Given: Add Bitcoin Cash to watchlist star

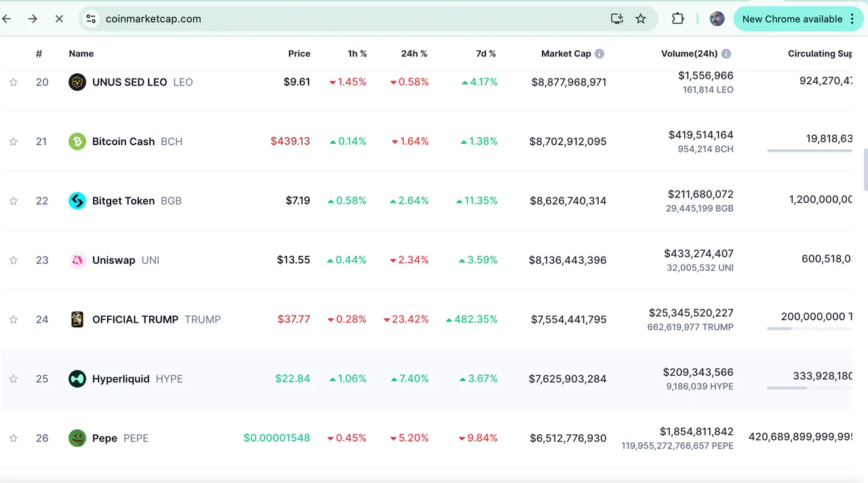Looking at the screenshot, I should point(13,141).
